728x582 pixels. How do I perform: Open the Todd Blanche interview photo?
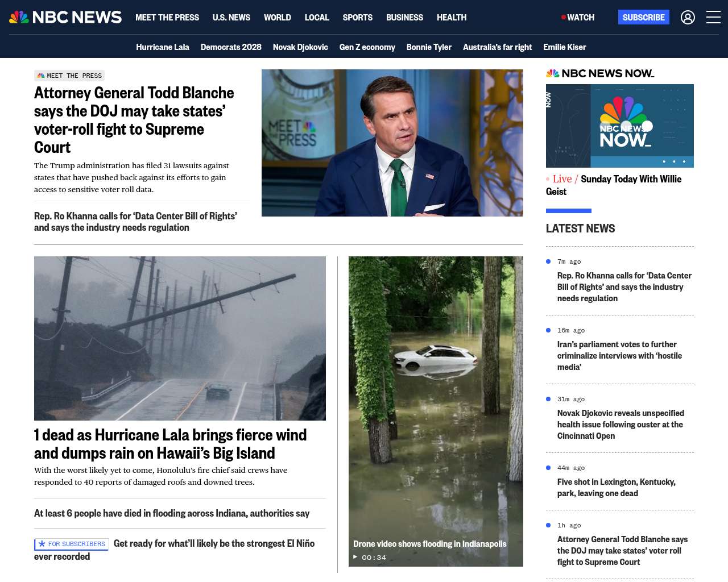point(392,143)
